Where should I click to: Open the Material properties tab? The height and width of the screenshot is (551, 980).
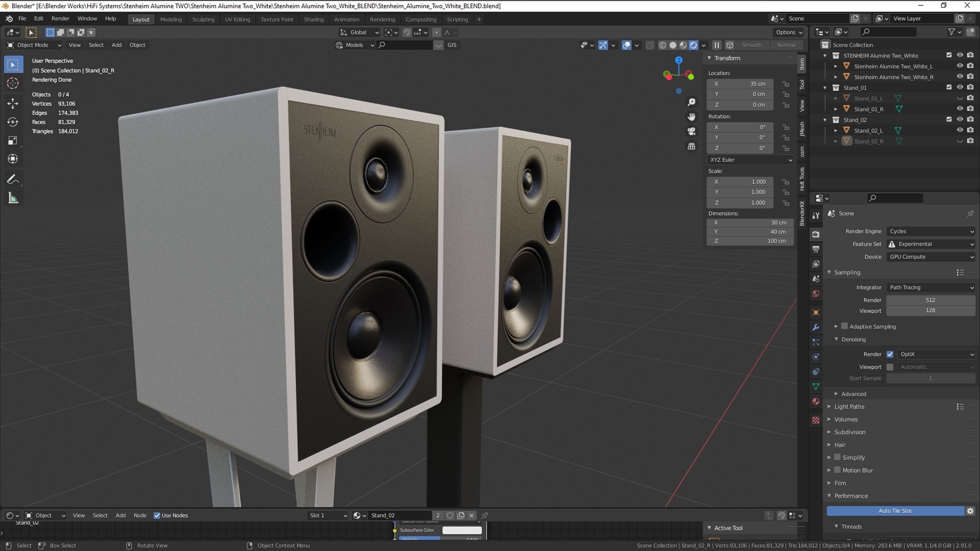pyautogui.click(x=816, y=401)
